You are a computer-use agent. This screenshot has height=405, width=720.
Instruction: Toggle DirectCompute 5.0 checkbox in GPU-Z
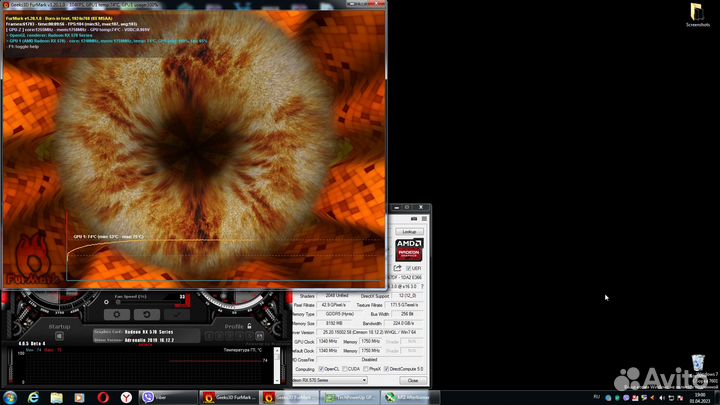[x=387, y=369]
